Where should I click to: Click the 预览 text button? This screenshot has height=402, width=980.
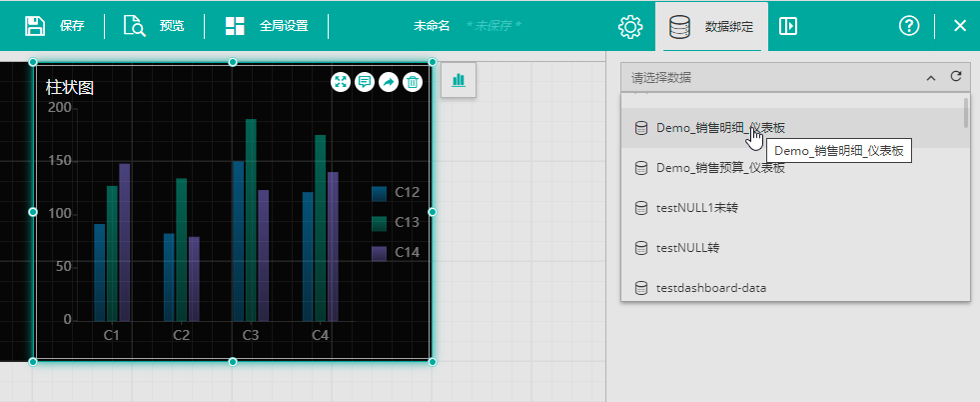(x=172, y=26)
